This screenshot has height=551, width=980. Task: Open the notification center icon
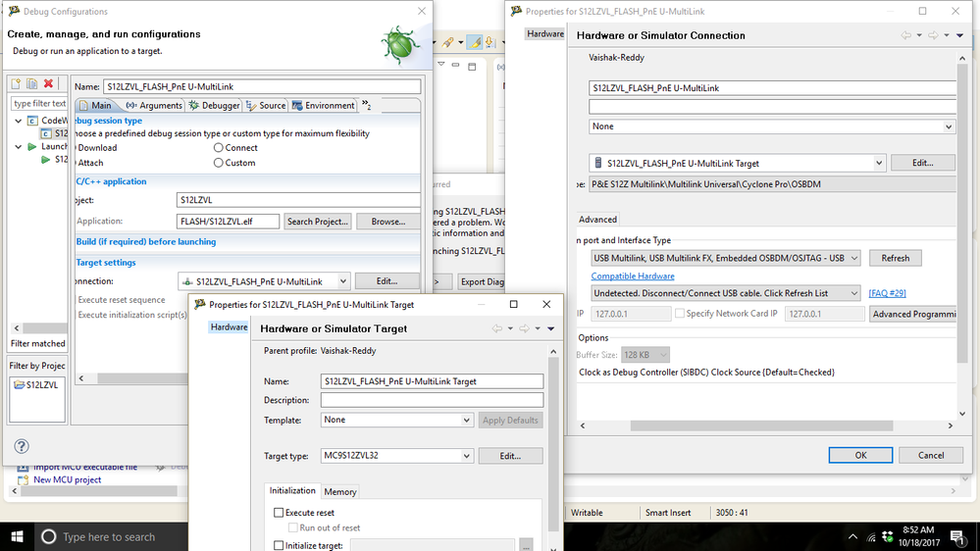click(957, 536)
